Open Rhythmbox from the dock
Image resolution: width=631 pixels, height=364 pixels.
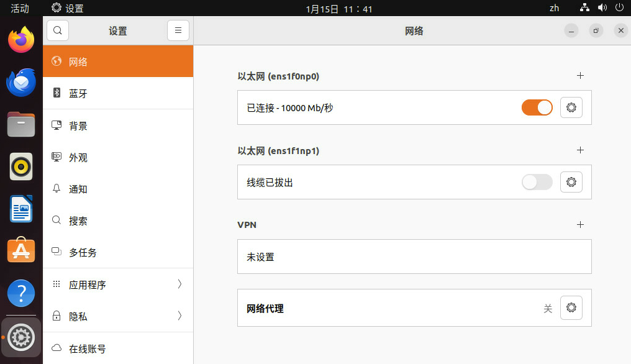pos(21,166)
